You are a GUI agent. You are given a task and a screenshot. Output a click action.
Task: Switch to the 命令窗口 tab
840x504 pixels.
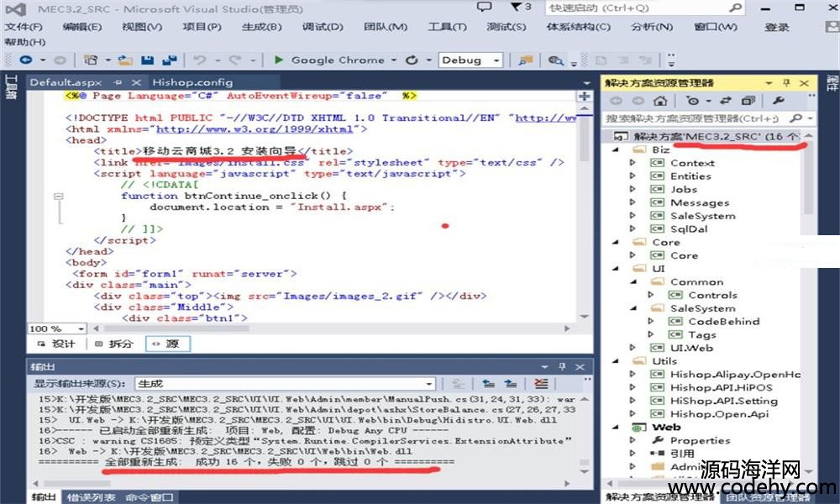click(x=149, y=497)
